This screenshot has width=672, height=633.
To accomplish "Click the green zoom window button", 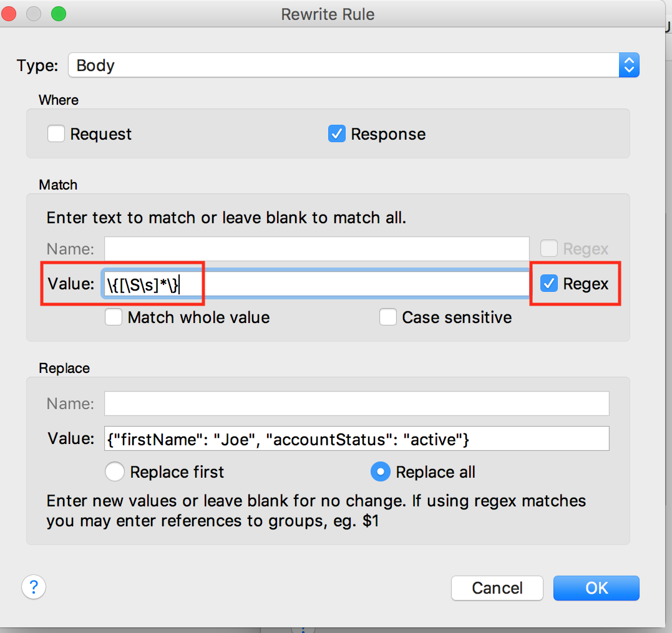I will pos(58,14).
